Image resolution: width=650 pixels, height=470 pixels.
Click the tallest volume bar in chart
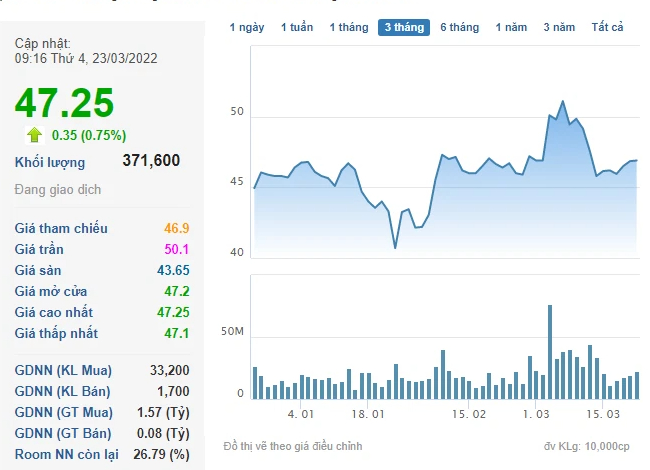(549, 350)
